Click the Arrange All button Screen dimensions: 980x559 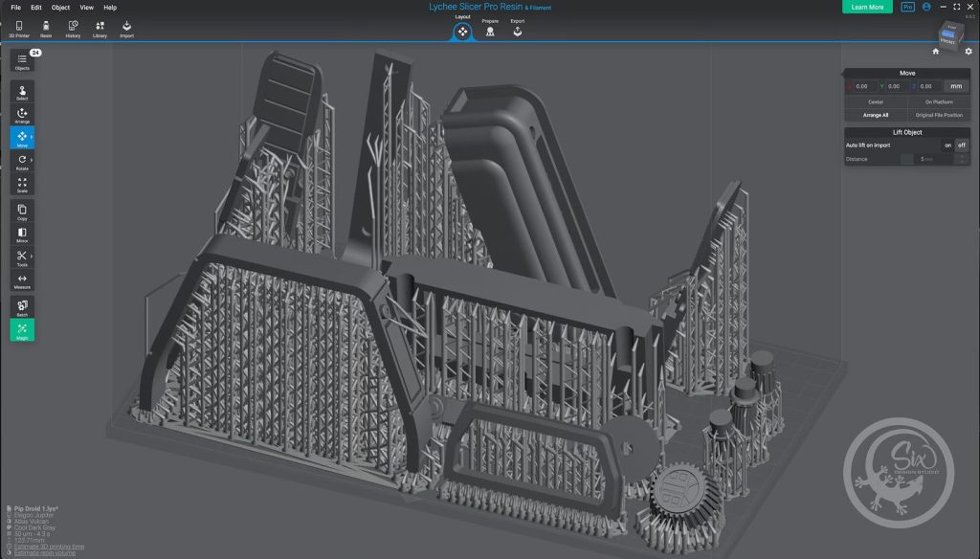(x=875, y=115)
